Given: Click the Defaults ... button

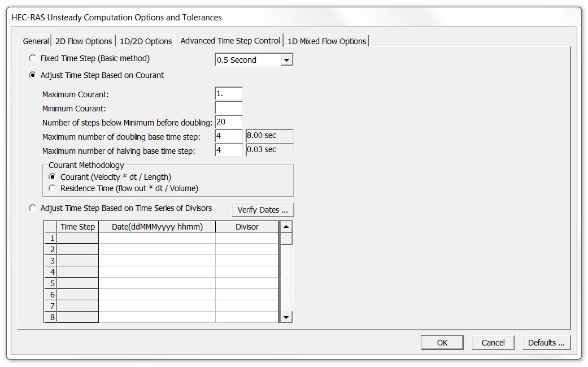Looking at the screenshot, I should pyautogui.click(x=546, y=343).
